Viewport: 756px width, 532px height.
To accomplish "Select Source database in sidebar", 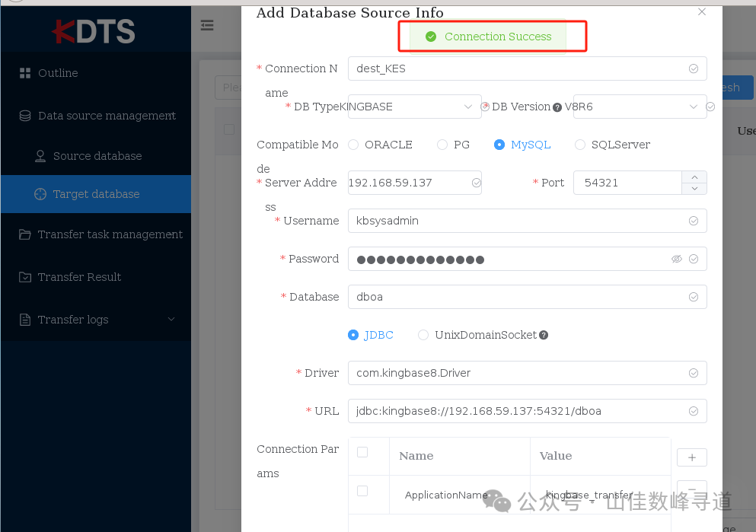I will [96, 156].
